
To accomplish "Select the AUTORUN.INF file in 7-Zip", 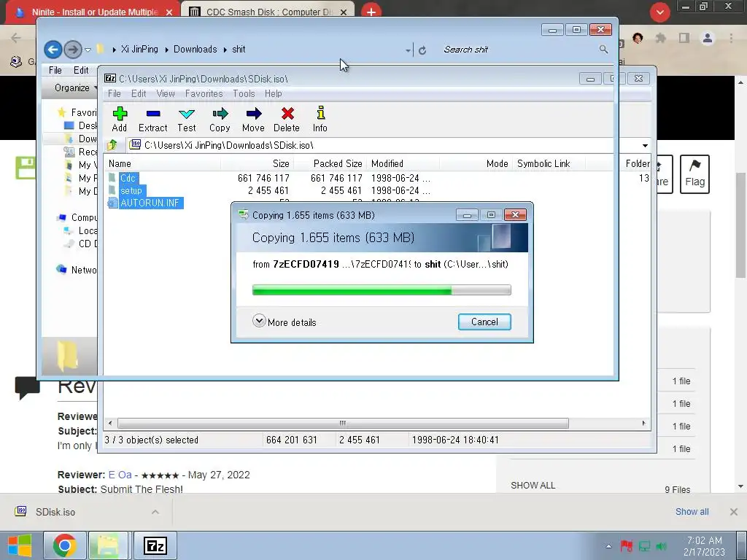I will pos(150,203).
